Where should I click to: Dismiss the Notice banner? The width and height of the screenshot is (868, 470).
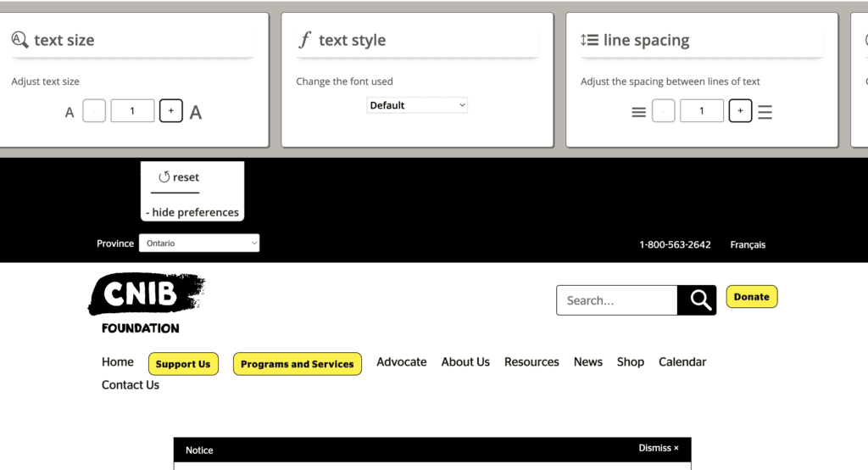click(x=659, y=448)
